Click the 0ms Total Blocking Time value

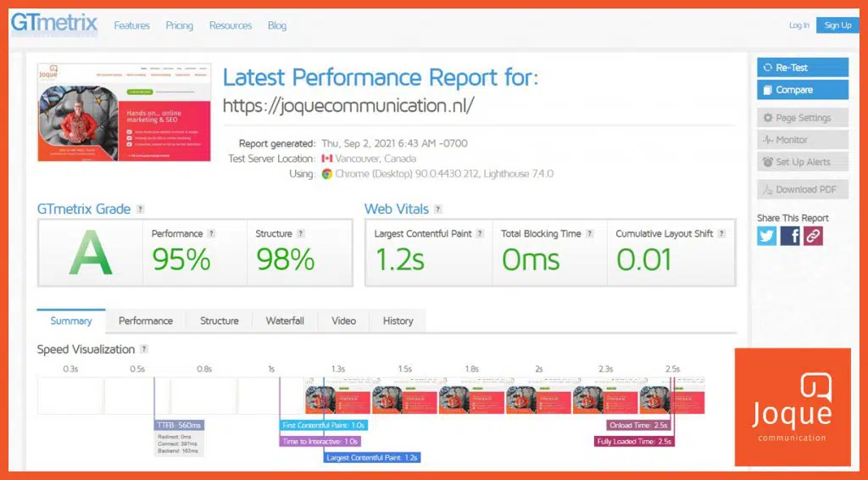[531, 260]
